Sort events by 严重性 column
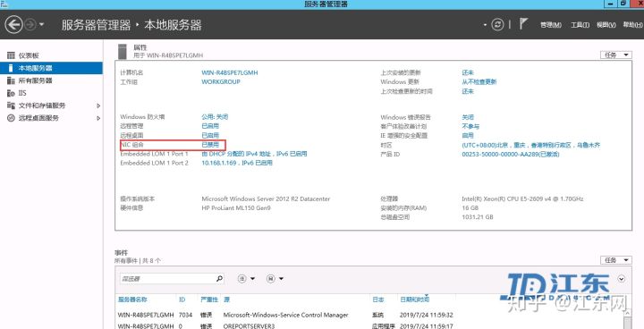The height and width of the screenshot is (329, 644). tap(209, 299)
